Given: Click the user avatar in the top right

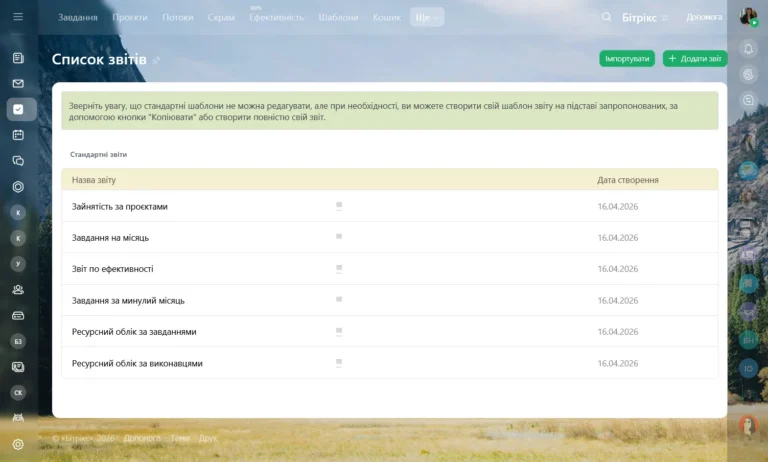Looking at the screenshot, I should (x=747, y=17).
